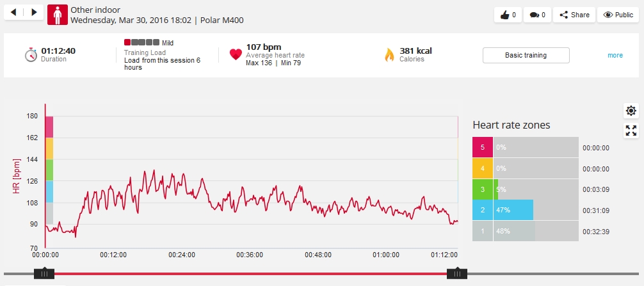Click heart rate zone 3 green swatch

(x=482, y=189)
